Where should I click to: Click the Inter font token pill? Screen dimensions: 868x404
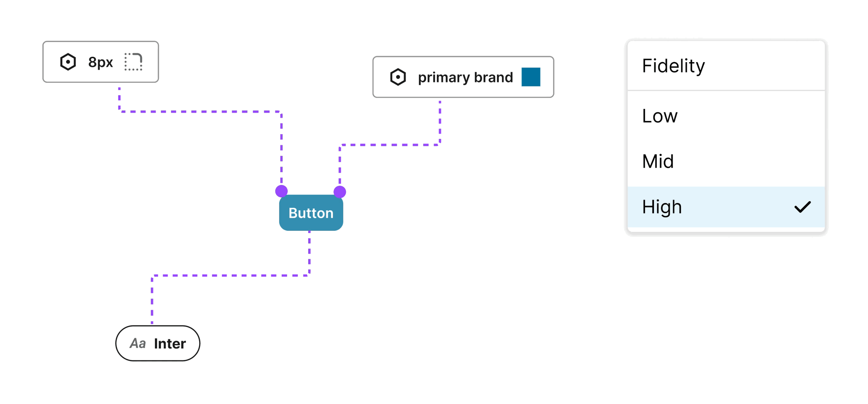tap(158, 343)
